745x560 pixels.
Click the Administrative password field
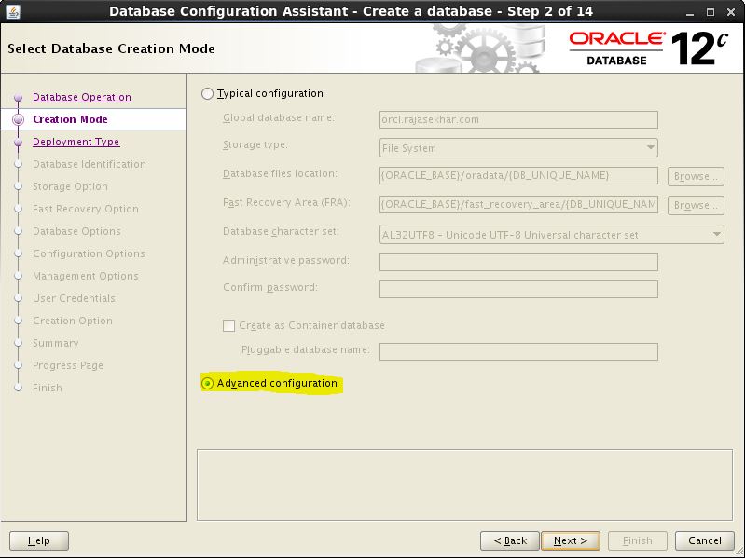coord(518,262)
